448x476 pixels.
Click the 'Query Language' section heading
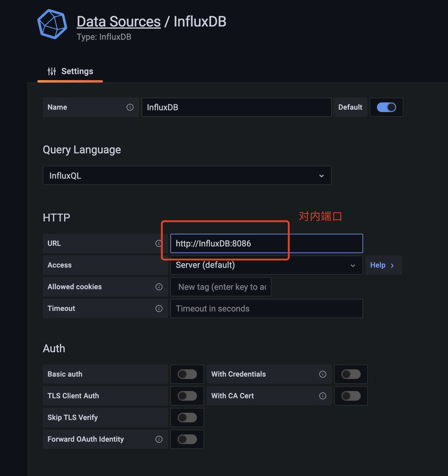pyautogui.click(x=82, y=150)
